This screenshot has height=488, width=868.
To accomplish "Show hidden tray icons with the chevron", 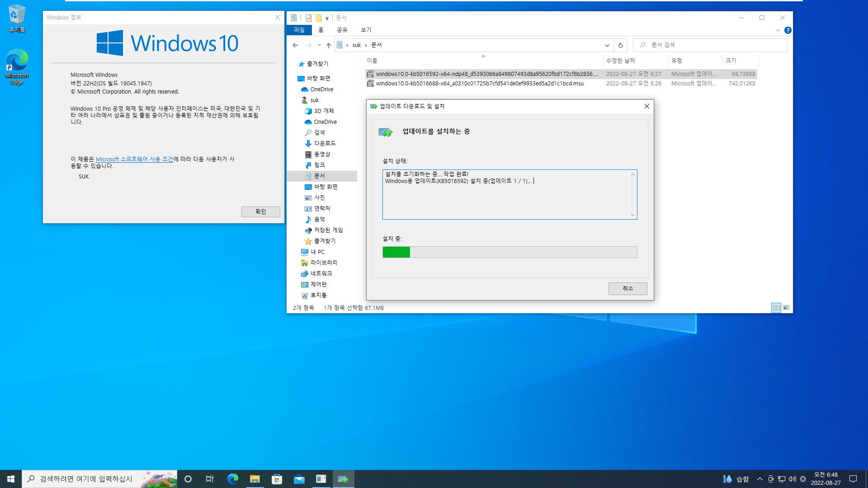I will pos(759,479).
